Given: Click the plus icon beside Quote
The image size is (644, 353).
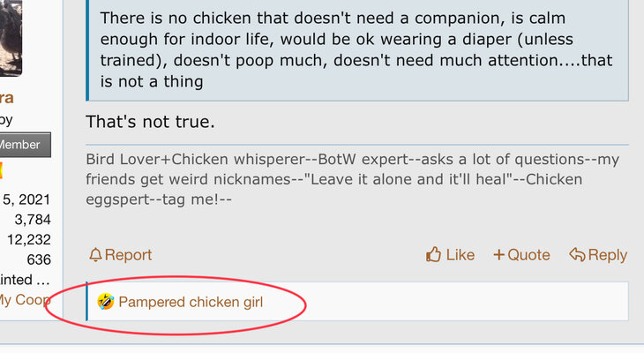Looking at the screenshot, I should pyautogui.click(x=498, y=255).
